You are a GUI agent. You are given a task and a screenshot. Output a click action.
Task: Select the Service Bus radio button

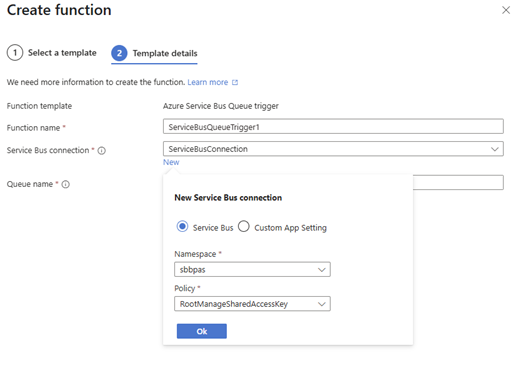(x=182, y=227)
